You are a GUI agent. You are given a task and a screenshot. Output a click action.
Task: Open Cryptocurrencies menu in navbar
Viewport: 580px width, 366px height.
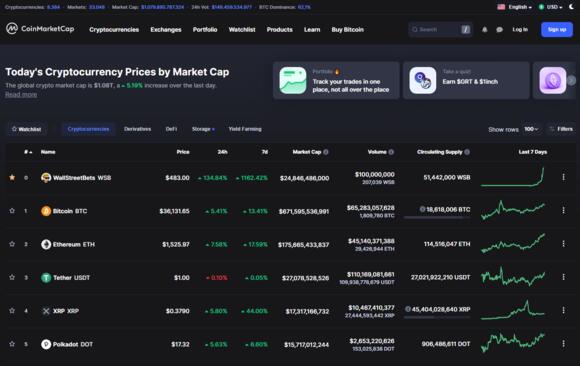click(114, 30)
